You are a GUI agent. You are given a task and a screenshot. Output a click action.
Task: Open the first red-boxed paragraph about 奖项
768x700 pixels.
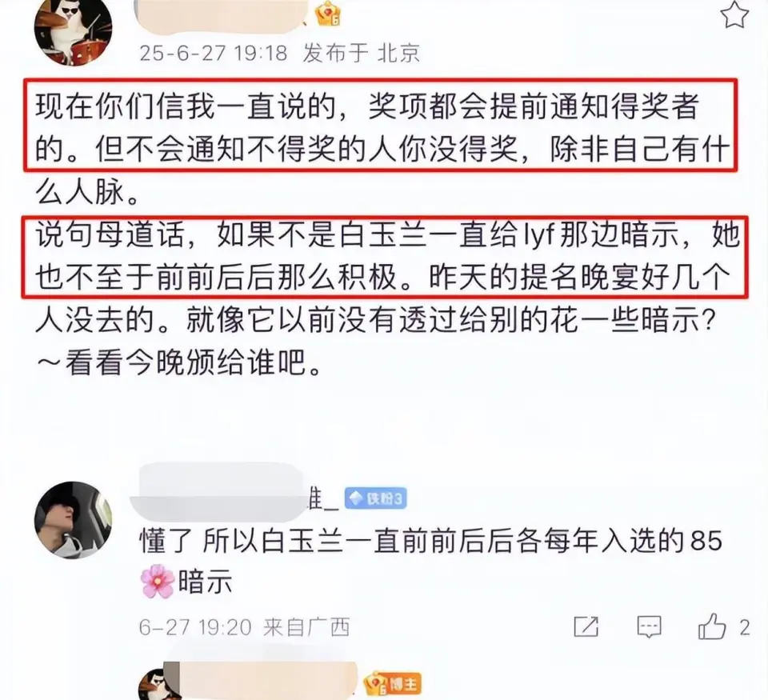pyautogui.click(x=381, y=125)
